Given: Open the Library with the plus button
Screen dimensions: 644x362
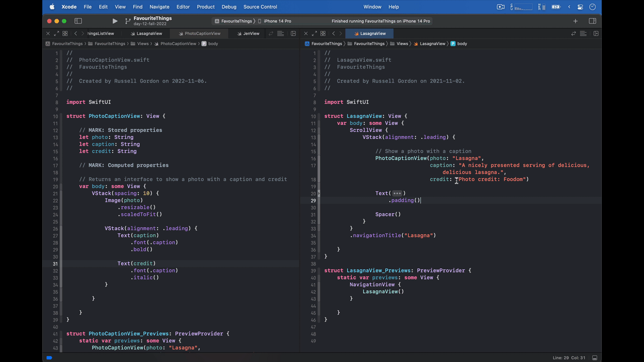Looking at the screenshot, I should [x=575, y=21].
